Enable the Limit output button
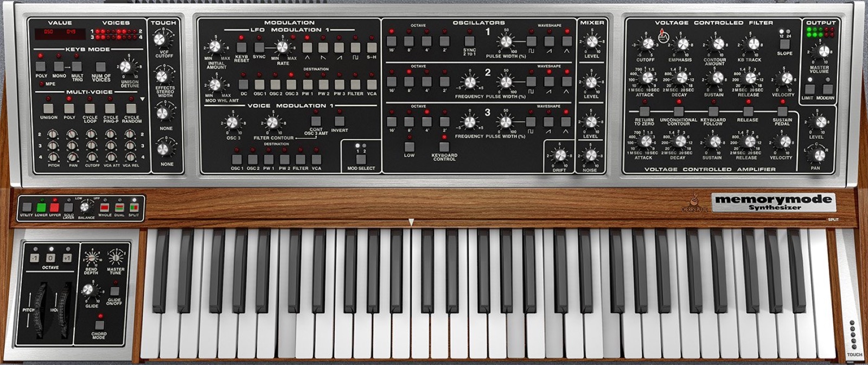This screenshot has width=868, height=365. coord(810,90)
